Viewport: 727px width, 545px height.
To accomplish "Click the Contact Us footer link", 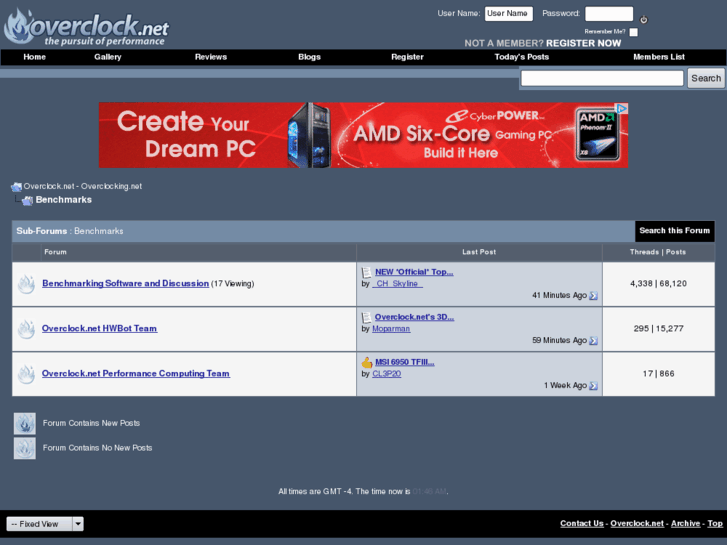I will pos(581,523).
